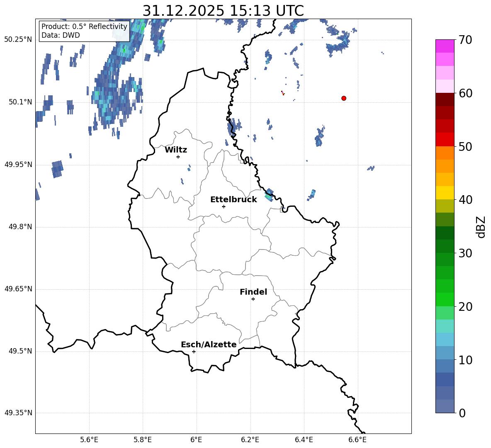Click the cross marker under Esch/Alzette
Screen dimensions: 491x448
(194, 351)
